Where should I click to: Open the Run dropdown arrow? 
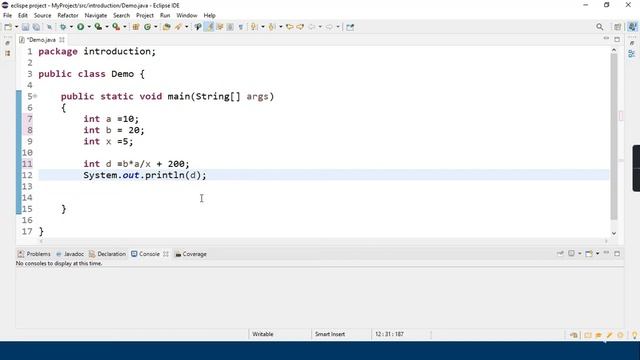click(89, 27)
